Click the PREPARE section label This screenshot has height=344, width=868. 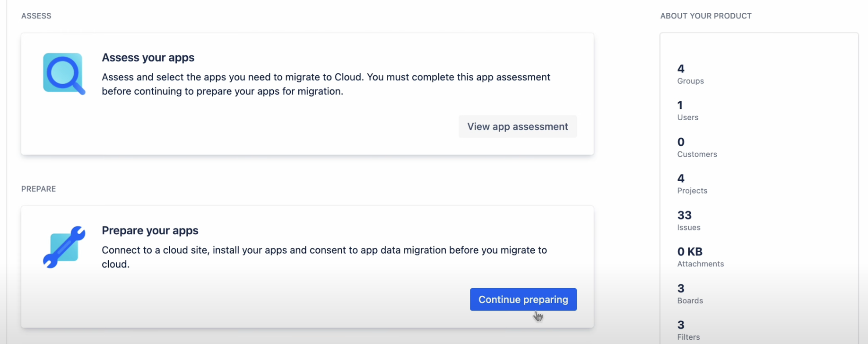tap(38, 189)
